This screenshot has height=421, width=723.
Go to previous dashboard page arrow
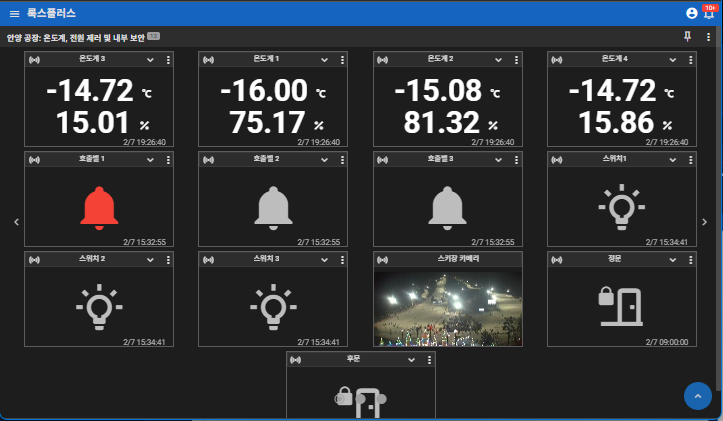[x=16, y=222]
